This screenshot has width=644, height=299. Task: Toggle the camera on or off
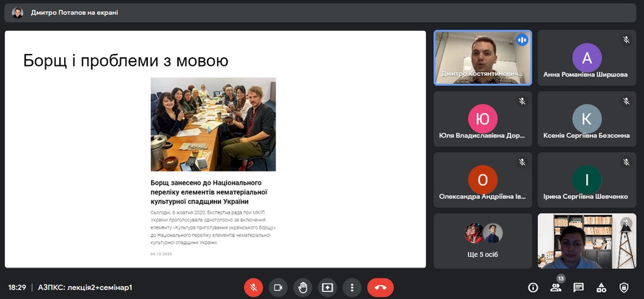(x=277, y=288)
